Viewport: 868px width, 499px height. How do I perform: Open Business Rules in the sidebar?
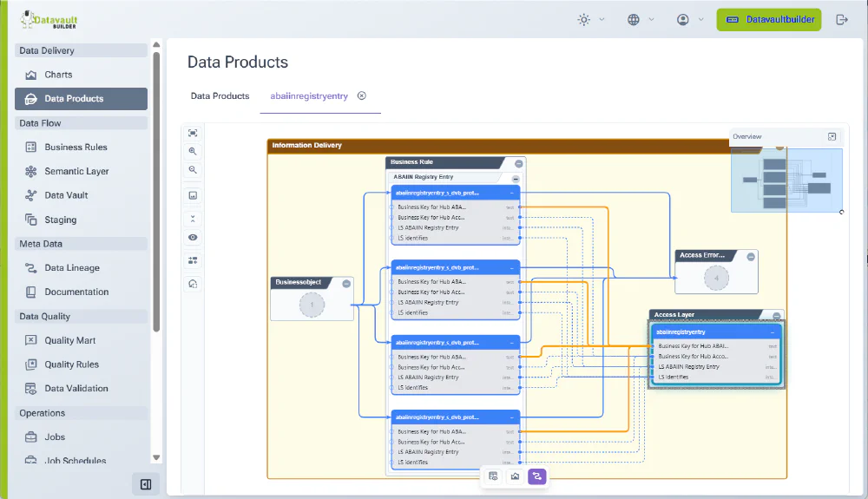click(81, 148)
